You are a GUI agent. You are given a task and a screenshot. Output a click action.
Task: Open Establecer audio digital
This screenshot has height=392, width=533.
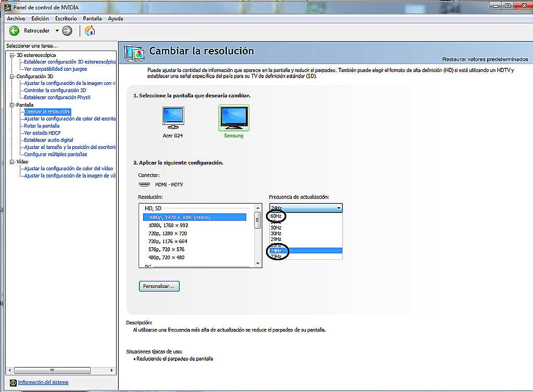48,140
